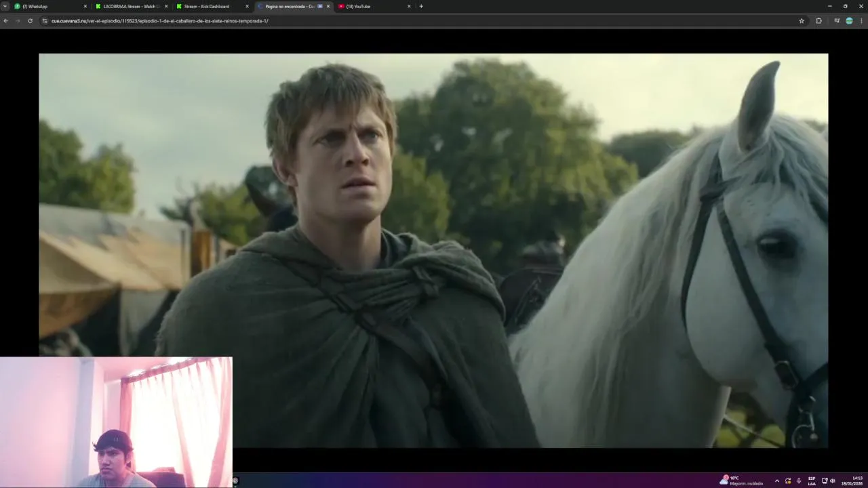Open a new browser tab
This screenshot has width=868, height=488.
pyautogui.click(x=421, y=6)
